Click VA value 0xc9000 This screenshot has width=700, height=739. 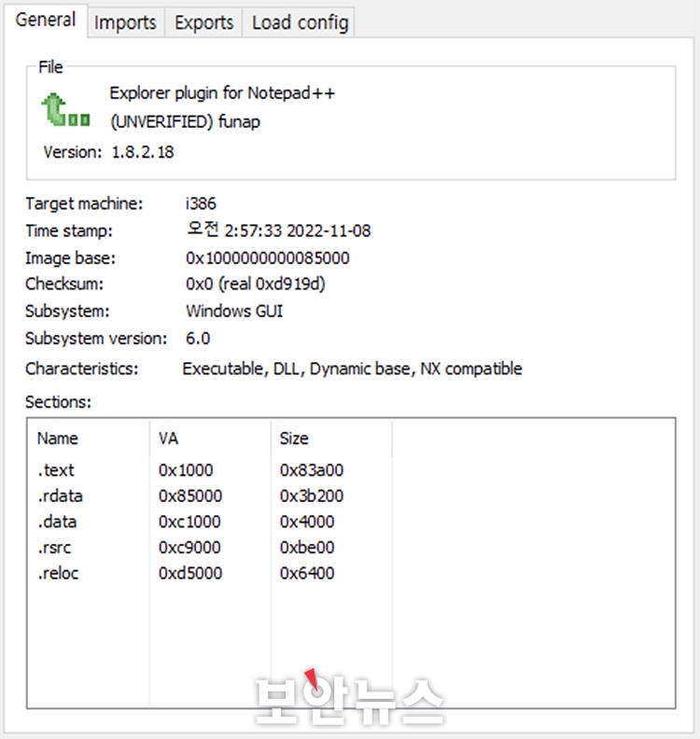[189, 547]
